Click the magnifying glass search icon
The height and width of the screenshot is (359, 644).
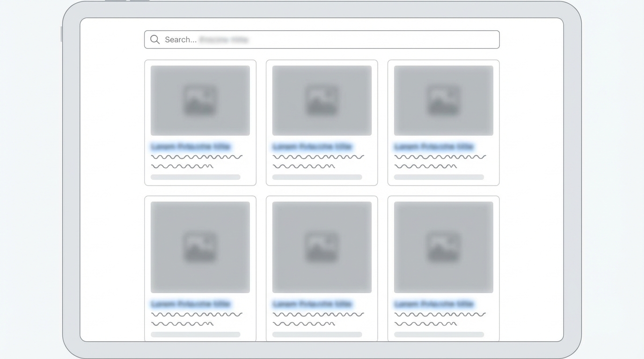point(155,40)
